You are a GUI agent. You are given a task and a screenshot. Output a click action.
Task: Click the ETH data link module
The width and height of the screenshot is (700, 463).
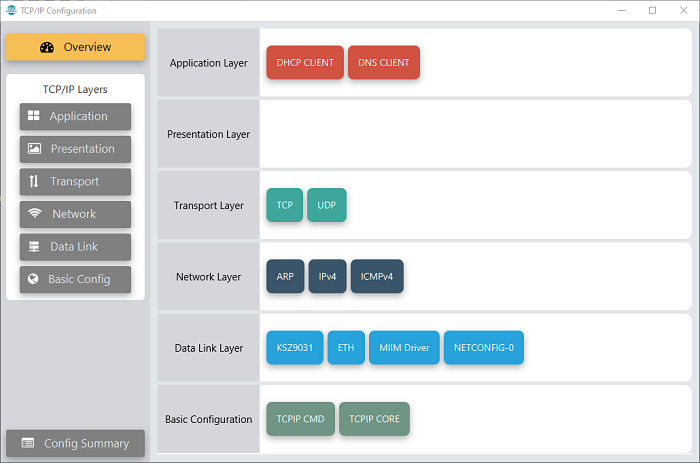click(x=346, y=348)
